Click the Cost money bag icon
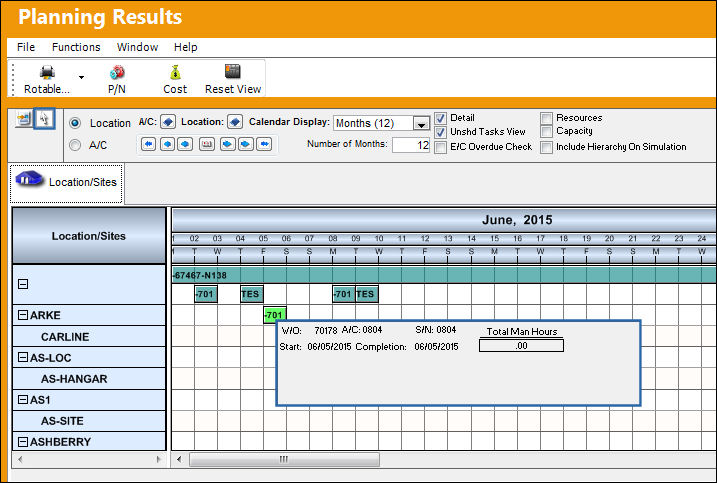 pos(175,72)
